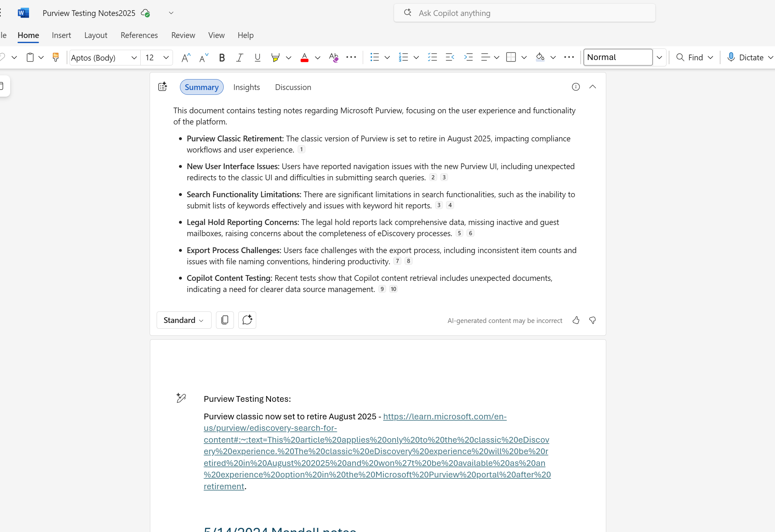Select the Format Painter brush icon
Image resolution: width=775 pixels, height=532 pixels.
point(56,57)
